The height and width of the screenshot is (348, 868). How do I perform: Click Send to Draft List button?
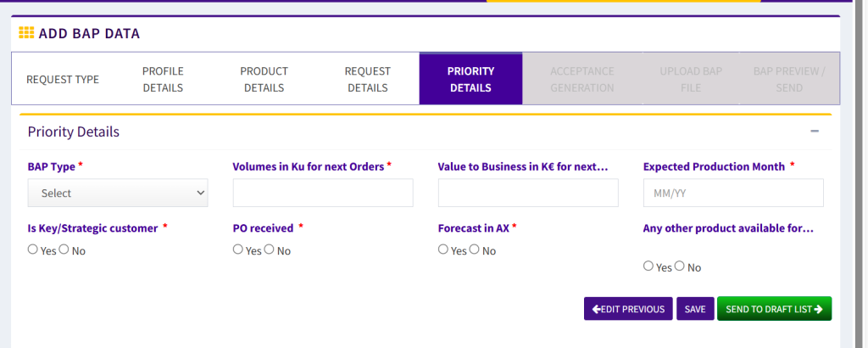[x=774, y=309]
